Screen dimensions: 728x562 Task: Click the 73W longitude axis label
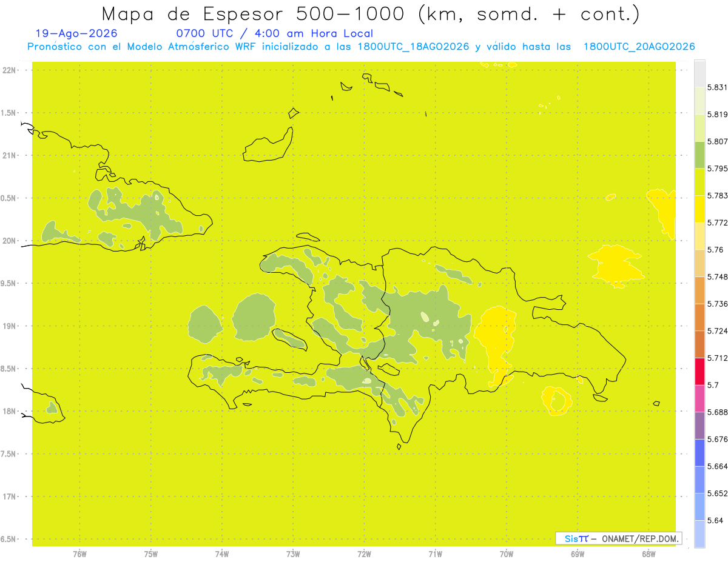[x=292, y=554]
